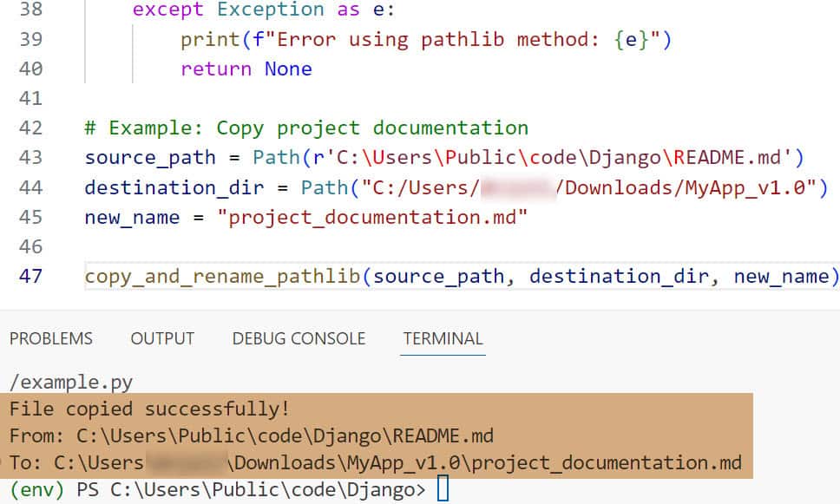Click the "return None" statement
Viewport: 840px width, 504px height.
point(246,69)
